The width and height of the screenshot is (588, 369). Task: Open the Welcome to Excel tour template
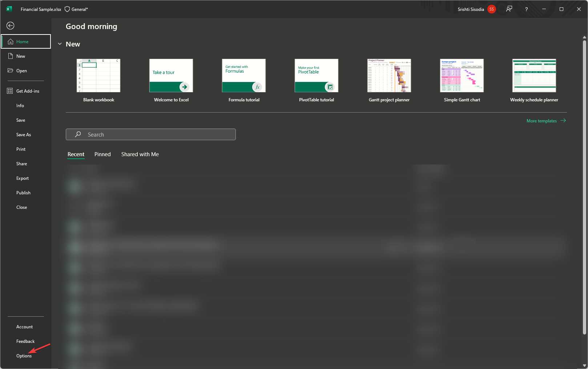tap(171, 76)
